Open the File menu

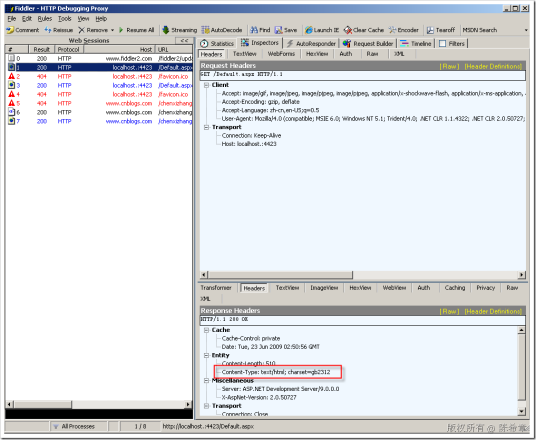(12, 18)
